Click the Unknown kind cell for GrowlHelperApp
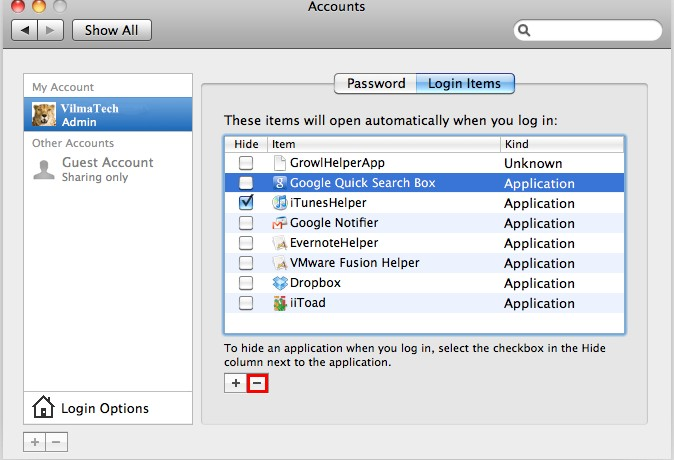The height and width of the screenshot is (460, 674). (533, 163)
